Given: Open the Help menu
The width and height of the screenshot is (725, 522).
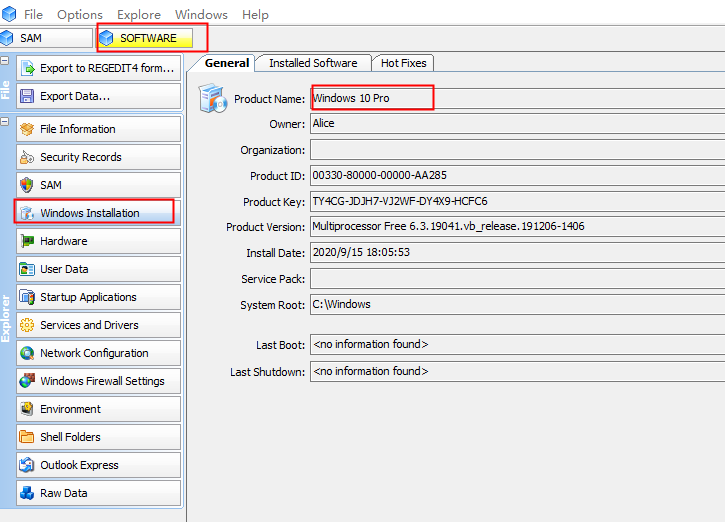Looking at the screenshot, I should coord(255,15).
